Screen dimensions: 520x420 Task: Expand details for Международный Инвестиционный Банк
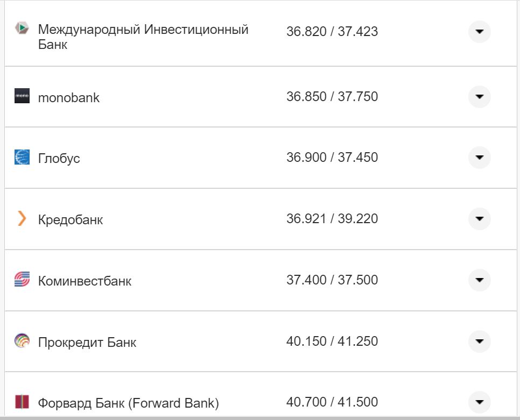point(479,32)
